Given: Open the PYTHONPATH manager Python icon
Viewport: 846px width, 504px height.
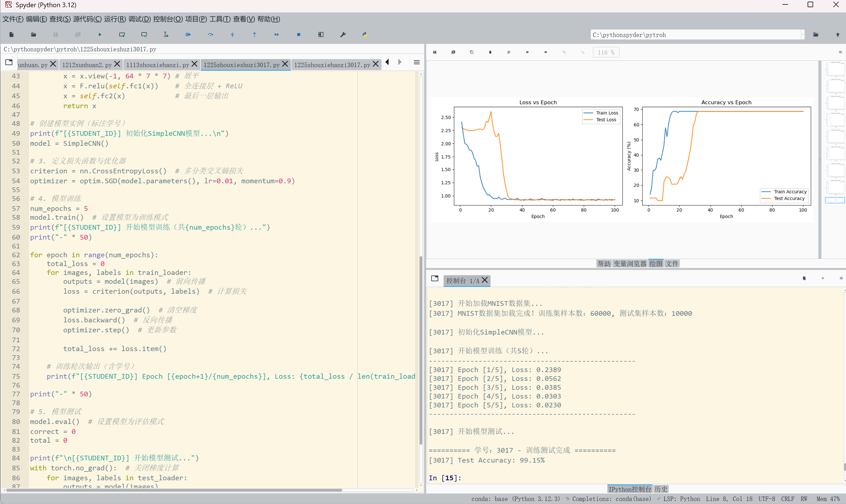Looking at the screenshot, I should (x=365, y=35).
